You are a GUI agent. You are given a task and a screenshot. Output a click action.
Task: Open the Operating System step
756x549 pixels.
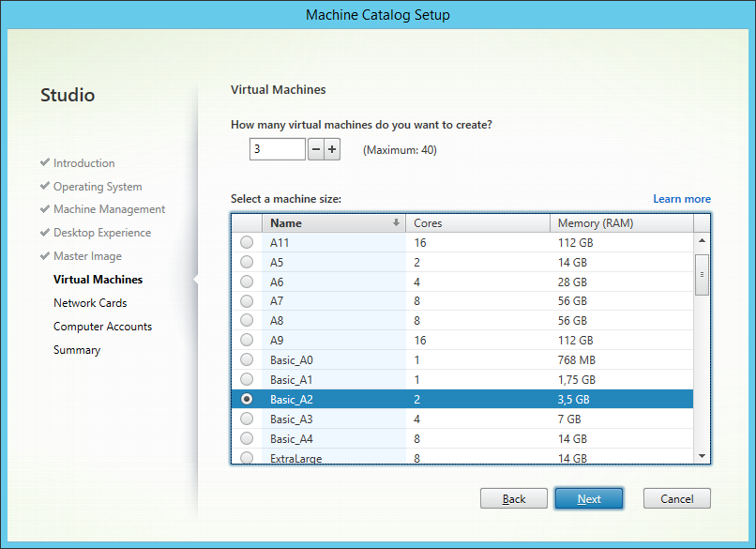(x=98, y=187)
